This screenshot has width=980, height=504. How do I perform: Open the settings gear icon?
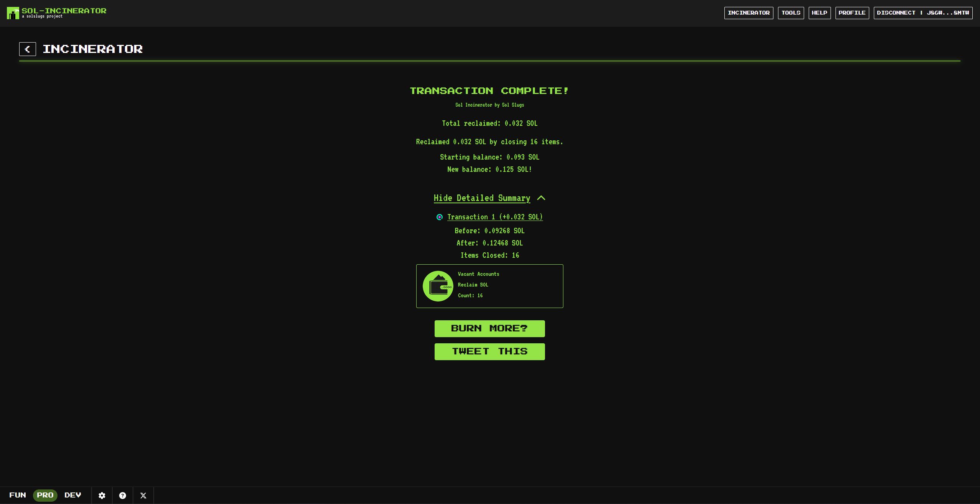tap(102, 496)
